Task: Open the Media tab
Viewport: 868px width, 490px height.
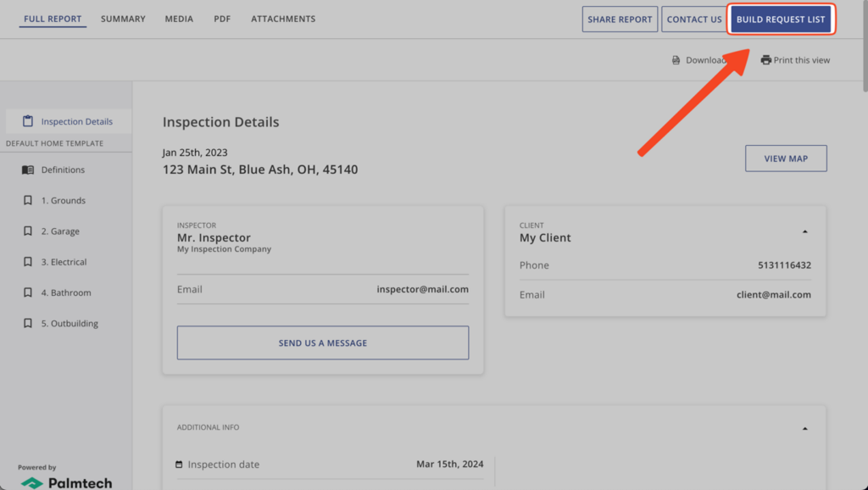Action: pos(179,19)
